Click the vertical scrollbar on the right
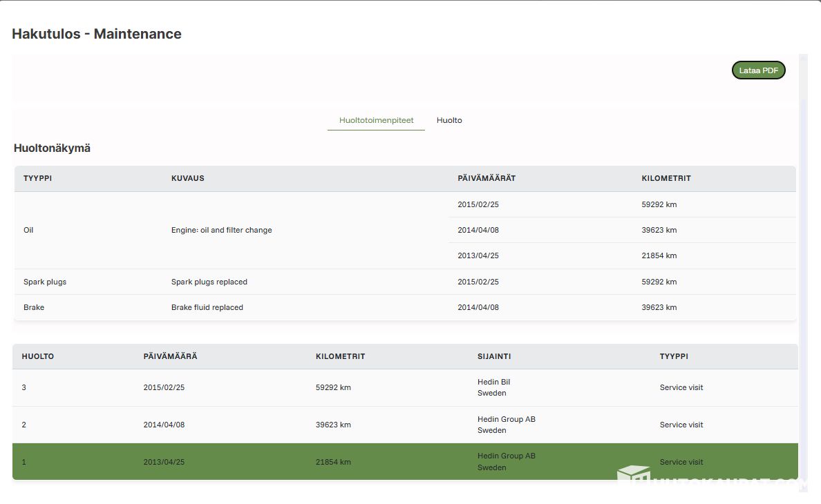 tap(802, 276)
